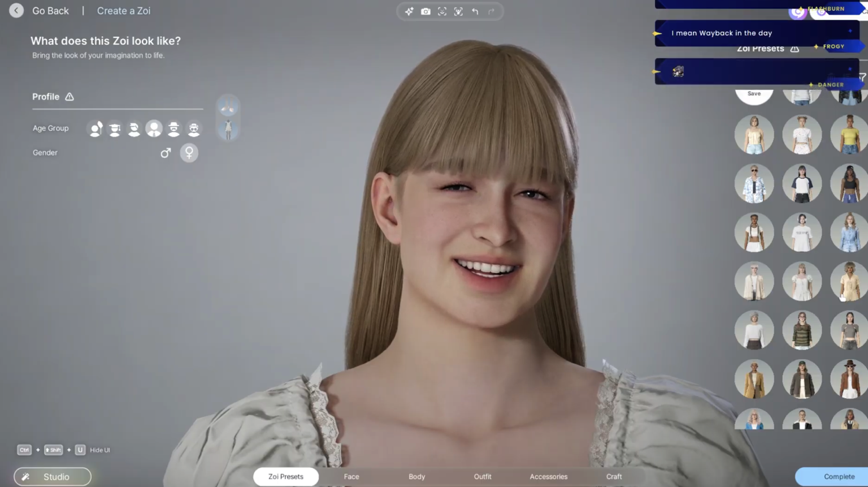The image size is (868, 487).
Task: Choose the graduate-cap age group
Action: (x=115, y=129)
